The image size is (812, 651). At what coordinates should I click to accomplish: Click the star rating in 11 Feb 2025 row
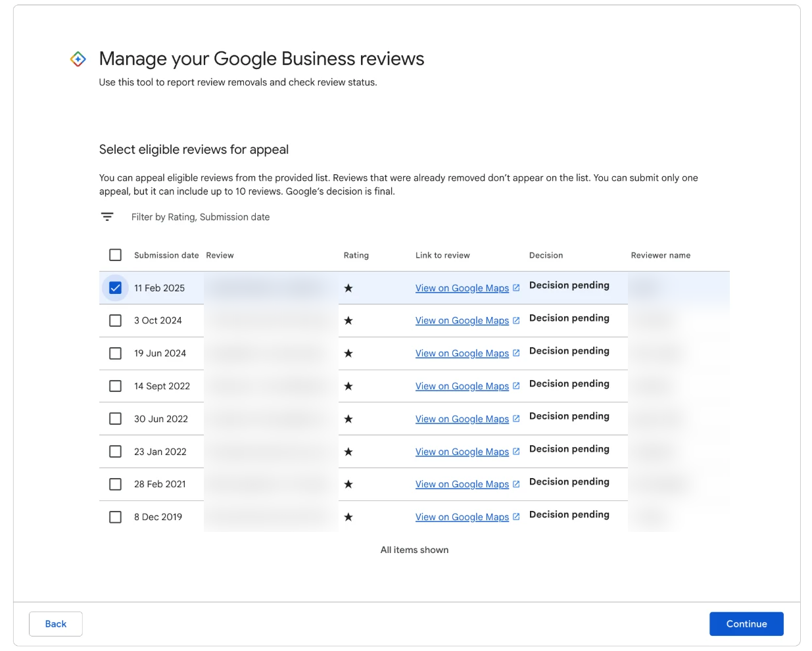348,288
